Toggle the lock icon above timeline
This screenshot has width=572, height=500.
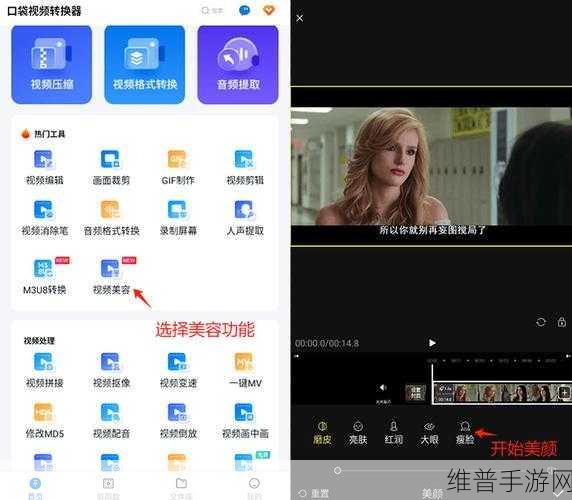click(x=562, y=322)
